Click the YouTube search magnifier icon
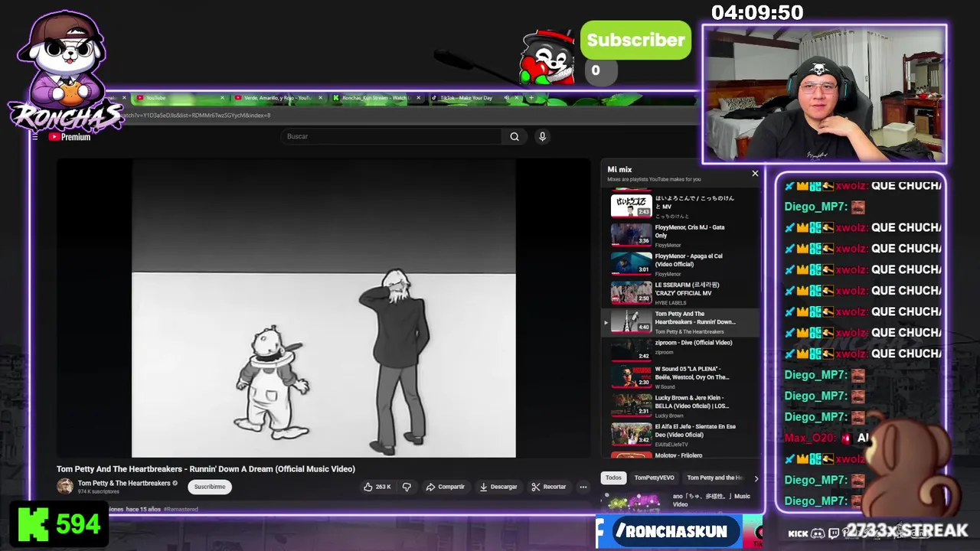 514,136
